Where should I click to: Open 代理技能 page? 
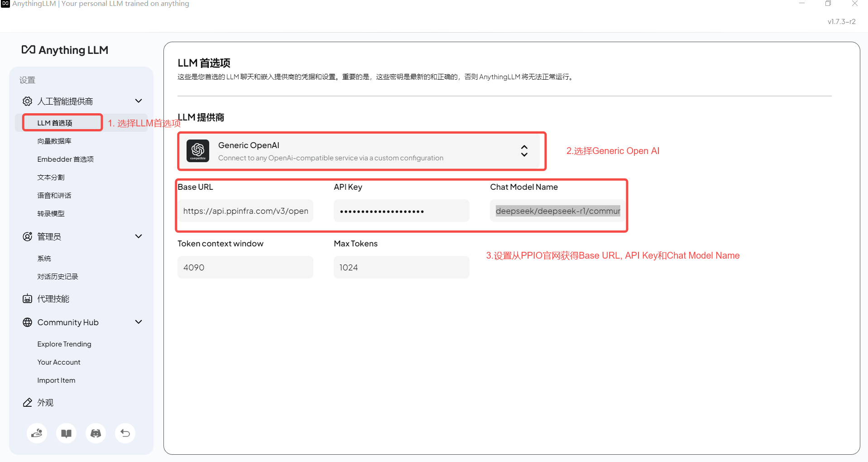click(53, 298)
